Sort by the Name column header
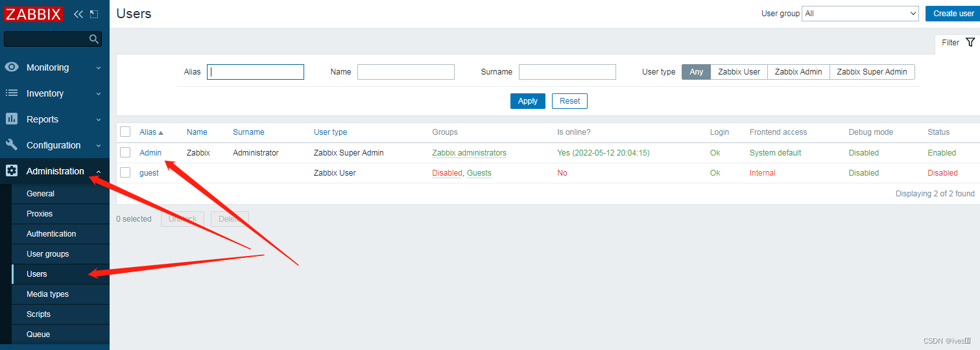The width and height of the screenshot is (980, 350). pos(197,132)
